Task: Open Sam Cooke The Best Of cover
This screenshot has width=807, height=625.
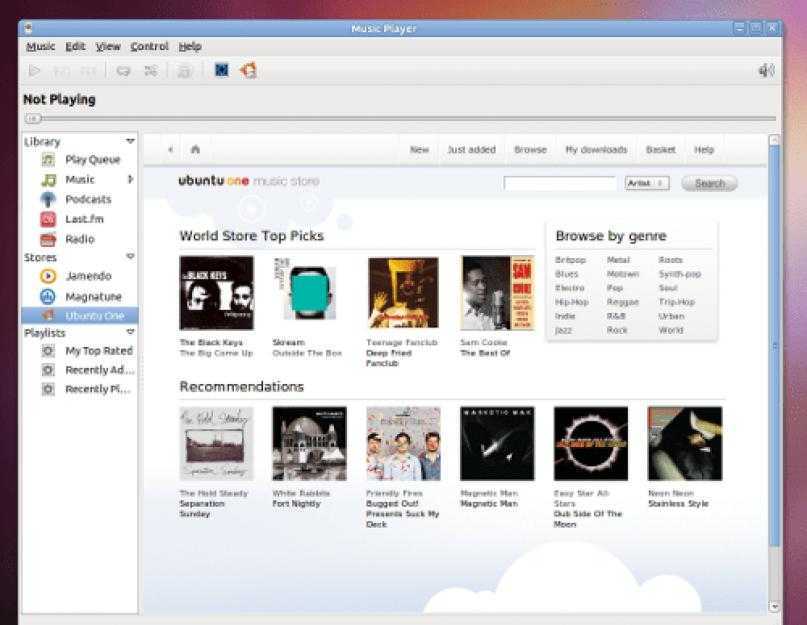Action: 497,292
